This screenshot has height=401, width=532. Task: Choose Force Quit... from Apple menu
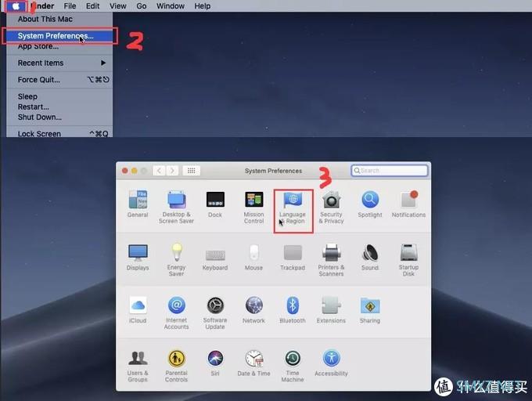click(x=59, y=80)
